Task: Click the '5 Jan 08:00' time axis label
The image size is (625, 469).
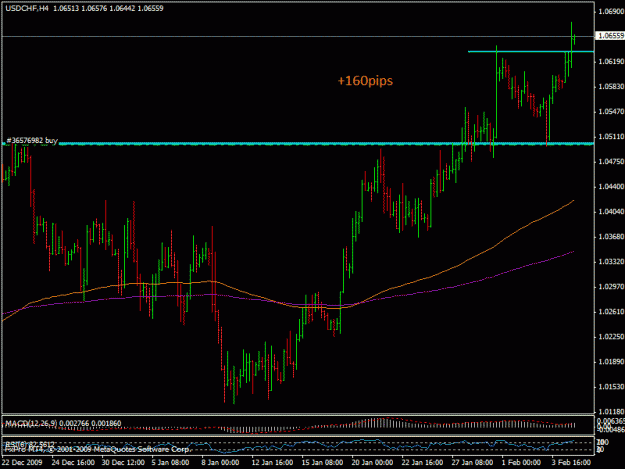Action: (x=170, y=462)
